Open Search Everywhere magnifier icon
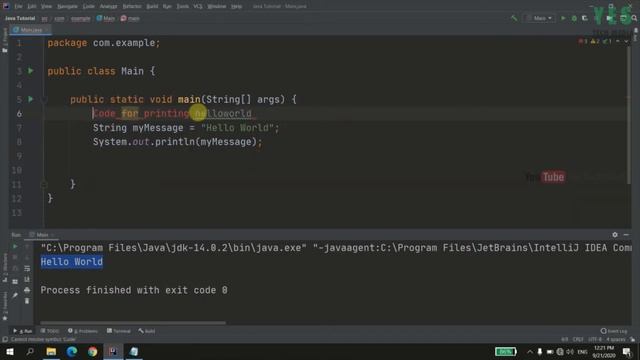The image size is (640, 360). pyautogui.click(x=634, y=18)
